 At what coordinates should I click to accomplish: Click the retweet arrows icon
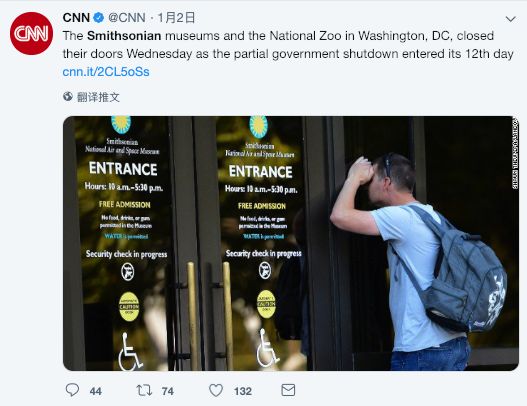pyautogui.click(x=144, y=390)
